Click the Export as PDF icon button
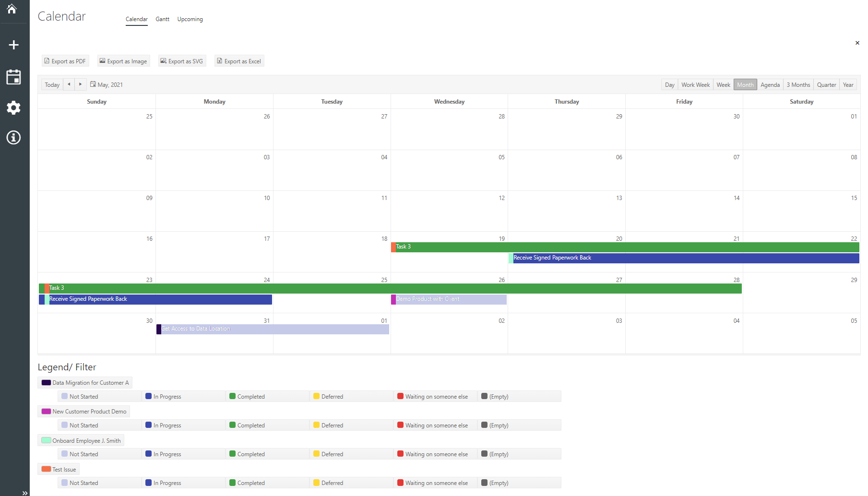868x496 pixels. pos(47,61)
